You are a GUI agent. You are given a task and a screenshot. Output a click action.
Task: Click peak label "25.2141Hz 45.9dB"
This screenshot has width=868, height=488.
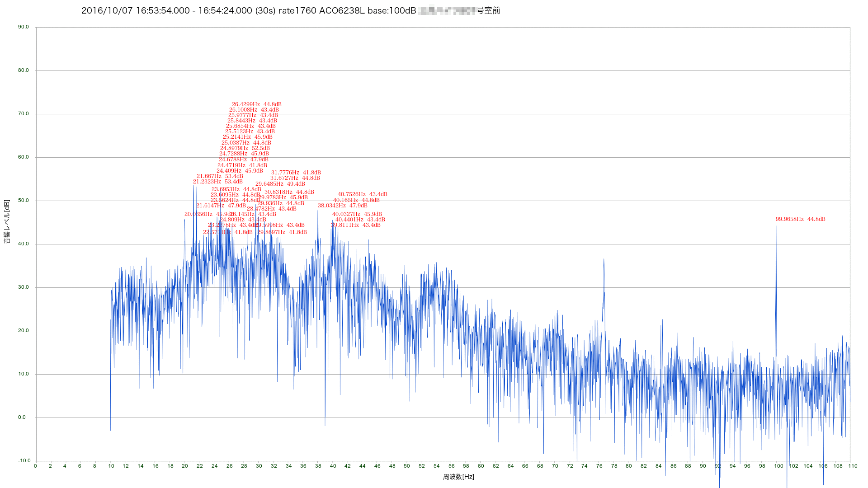pyautogui.click(x=248, y=137)
